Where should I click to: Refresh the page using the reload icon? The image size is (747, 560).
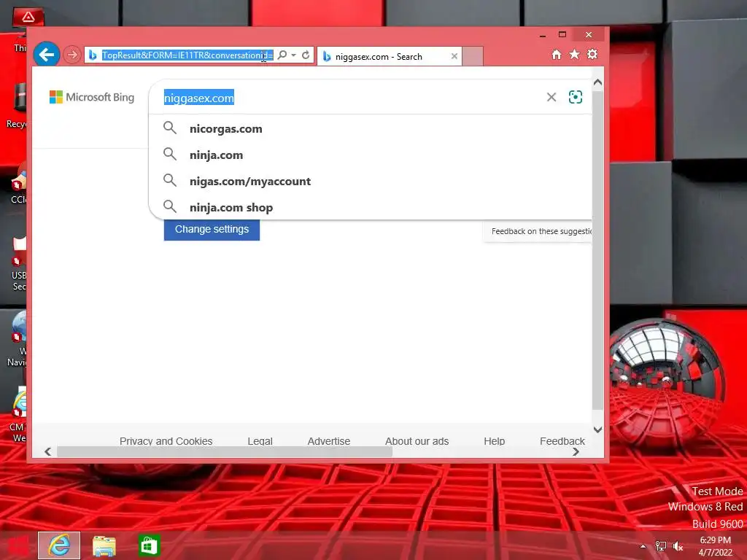pos(306,55)
